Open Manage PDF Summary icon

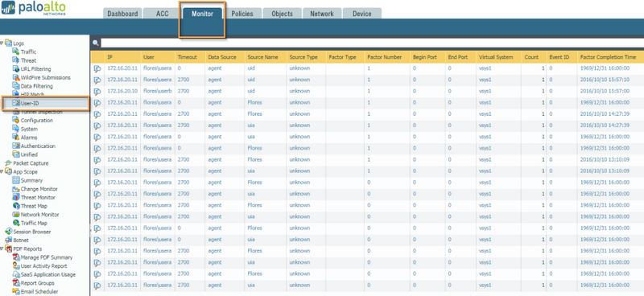coord(15,257)
